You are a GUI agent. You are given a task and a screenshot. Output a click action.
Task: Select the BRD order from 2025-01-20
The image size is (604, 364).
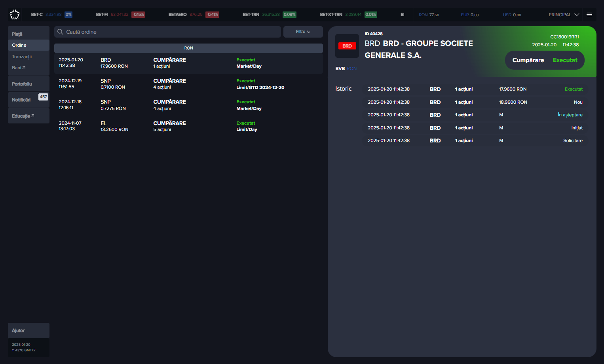click(x=188, y=63)
